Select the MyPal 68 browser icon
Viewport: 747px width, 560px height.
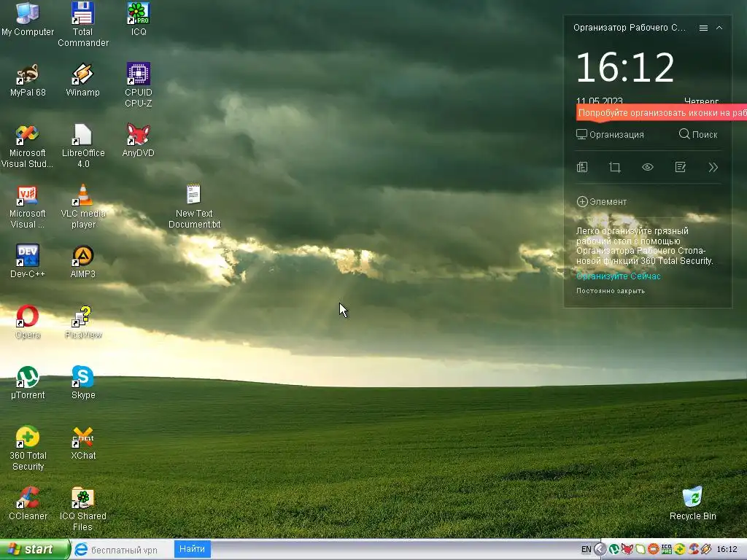point(28,80)
